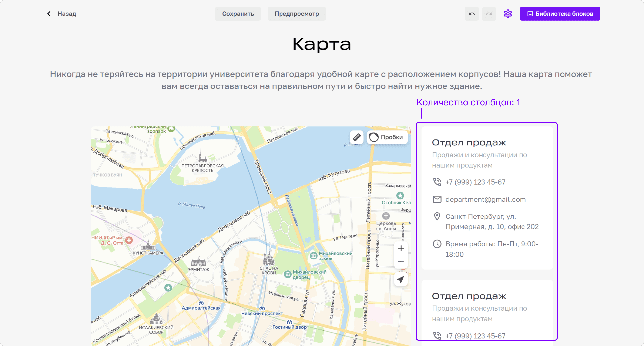Click the Сохранить button

[238, 14]
